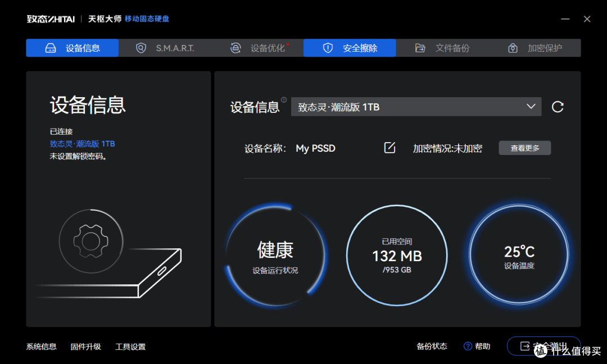Close the 天枢大师 window
607x364 pixels.
click(x=587, y=19)
